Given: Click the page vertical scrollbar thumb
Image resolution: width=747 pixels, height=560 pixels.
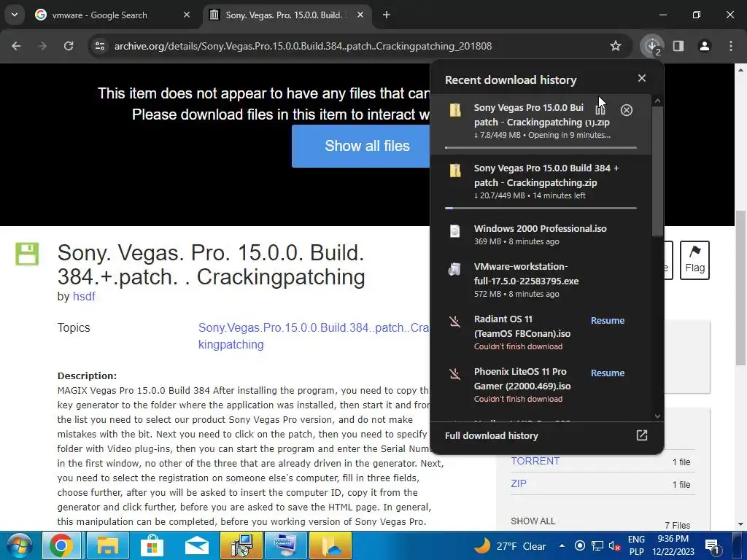Looking at the screenshot, I should (741, 288).
